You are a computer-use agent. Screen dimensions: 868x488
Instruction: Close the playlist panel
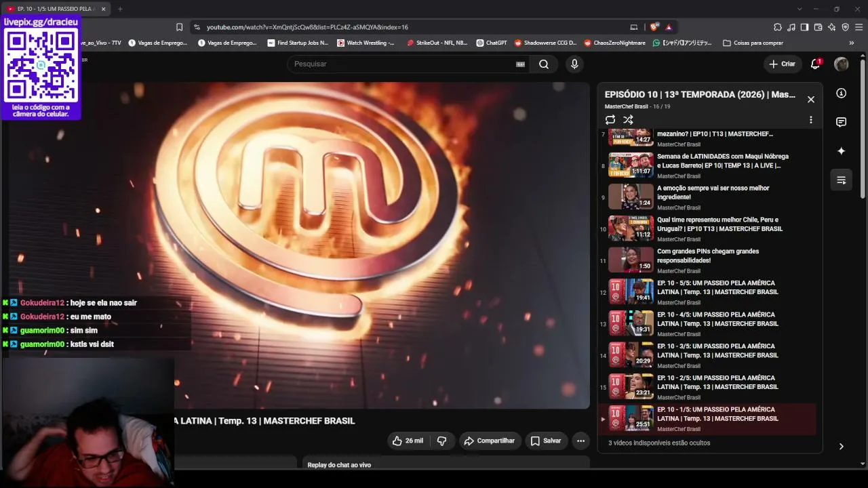point(810,99)
